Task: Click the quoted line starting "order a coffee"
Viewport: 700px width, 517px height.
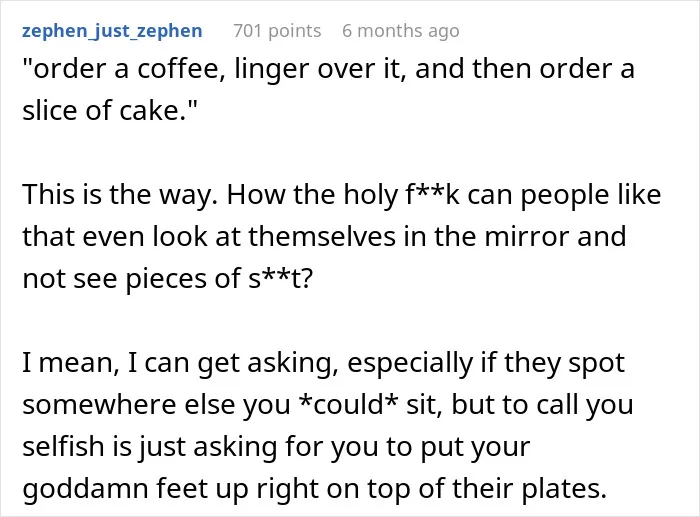Action: (x=328, y=69)
